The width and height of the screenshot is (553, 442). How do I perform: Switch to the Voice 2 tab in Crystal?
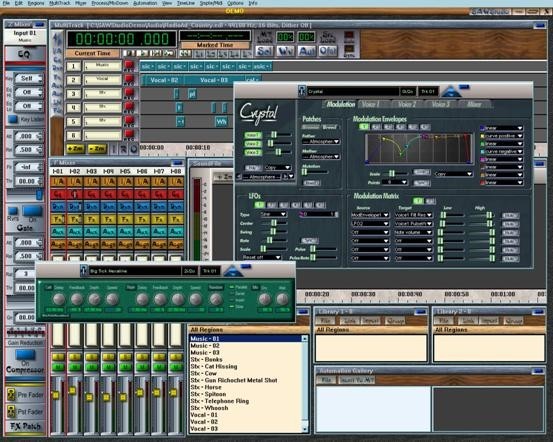point(407,104)
